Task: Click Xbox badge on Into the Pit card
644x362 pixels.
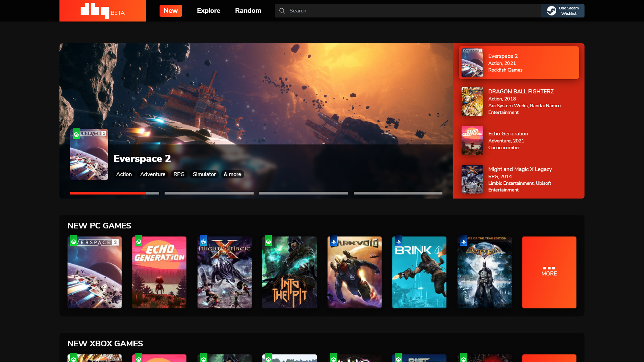Action: pos(268,241)
